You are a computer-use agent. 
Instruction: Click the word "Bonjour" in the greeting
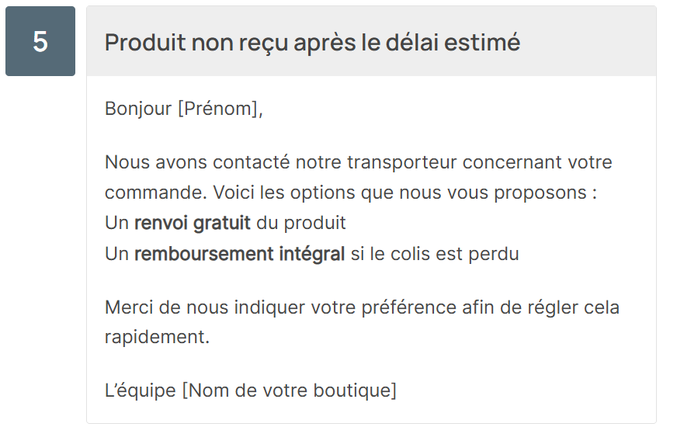[138, 109]
